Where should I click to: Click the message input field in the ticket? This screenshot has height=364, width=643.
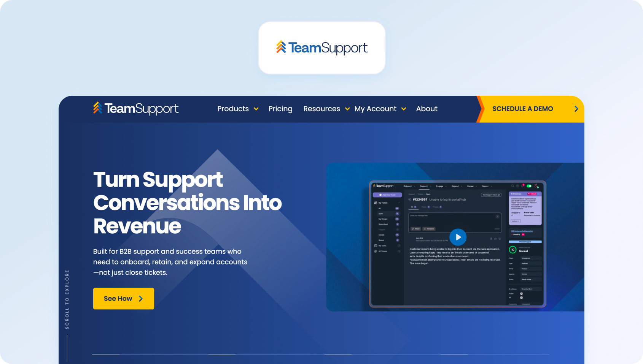pyautogui.click(x=455, y=222)
